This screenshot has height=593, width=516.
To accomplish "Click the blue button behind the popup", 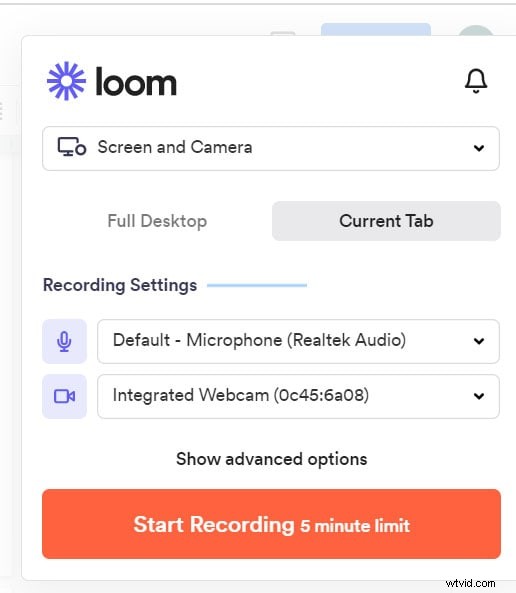I will (376, 29).
